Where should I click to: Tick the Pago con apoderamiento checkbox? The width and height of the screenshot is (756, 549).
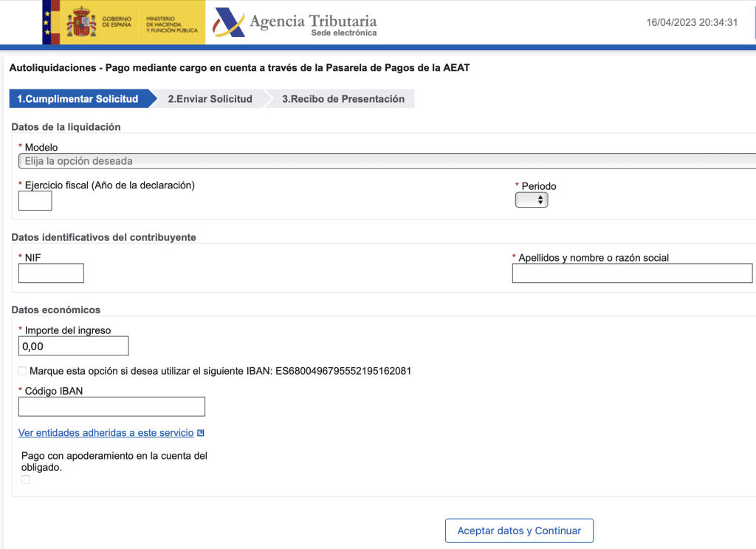tap(26, 480)
